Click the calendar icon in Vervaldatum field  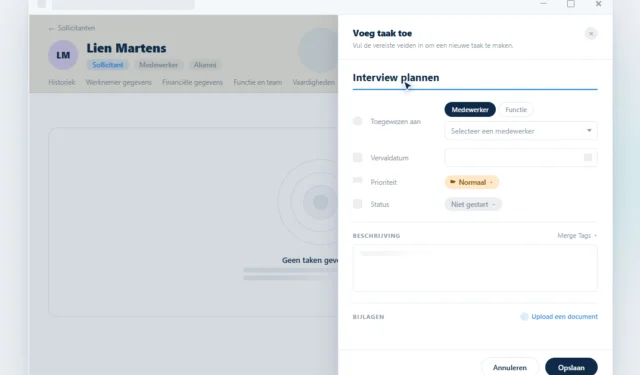(588, 158)
